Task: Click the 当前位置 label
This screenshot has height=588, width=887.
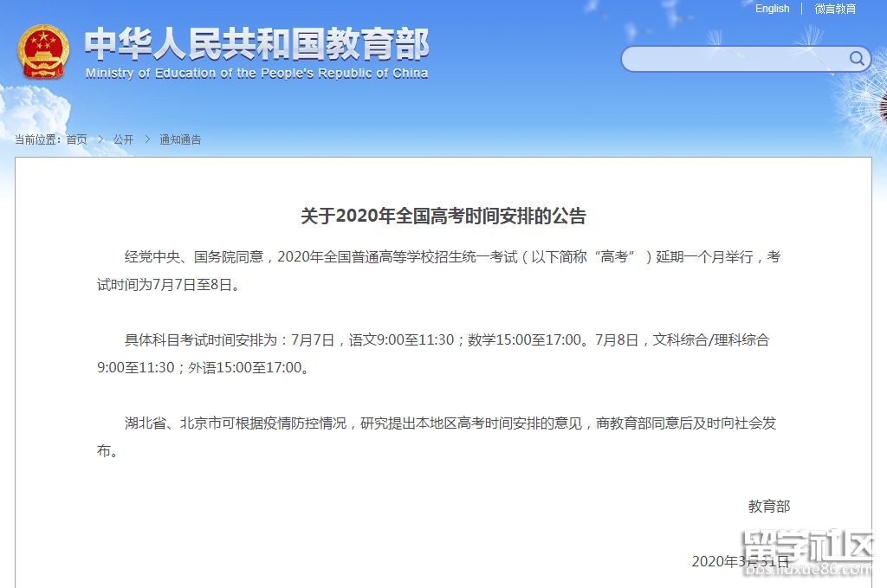Action: click(38, 139)
